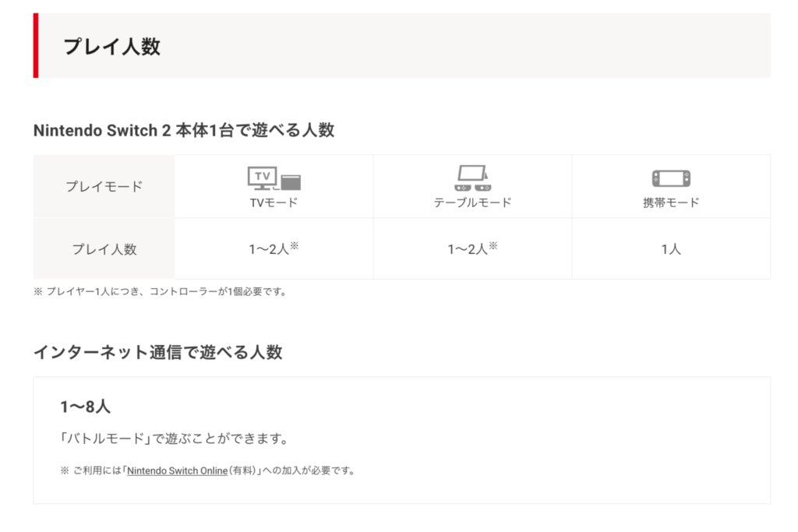
Task: Click the controller requirement footnote text
Action: point(160,292)
